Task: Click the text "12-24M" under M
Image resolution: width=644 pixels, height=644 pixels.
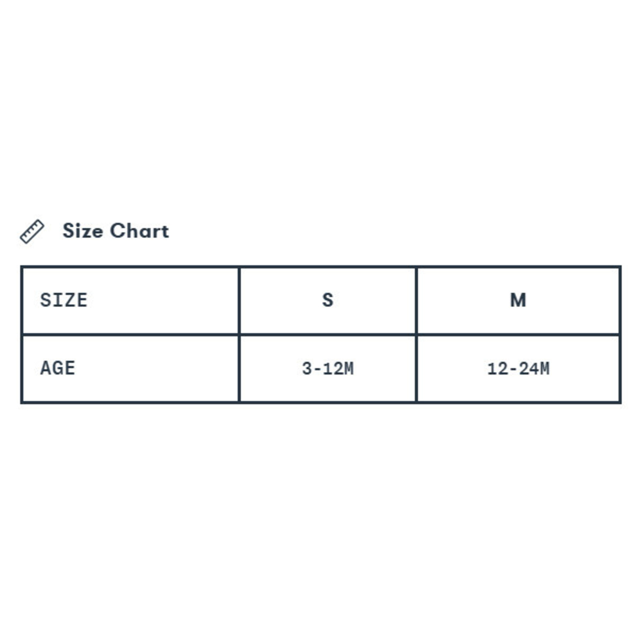Action: point(518,368)
